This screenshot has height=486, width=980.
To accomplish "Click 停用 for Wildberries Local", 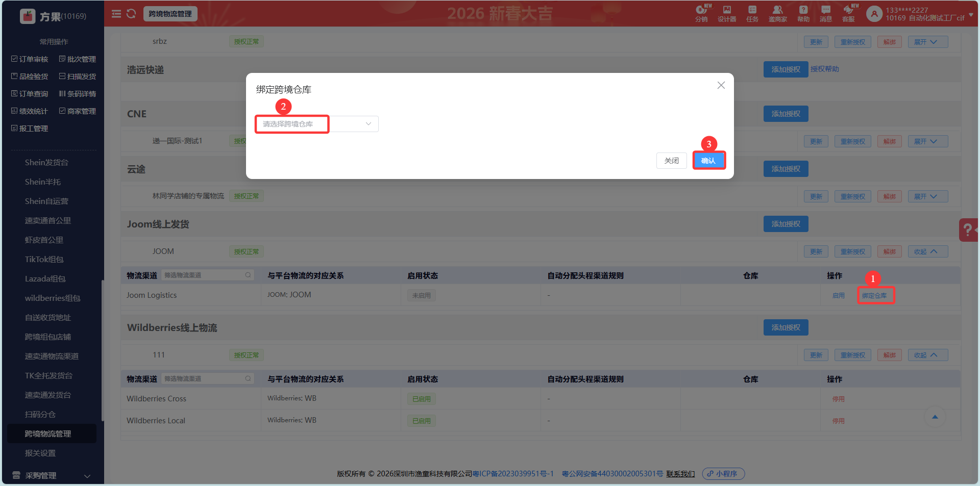I will tap(839, 421).
